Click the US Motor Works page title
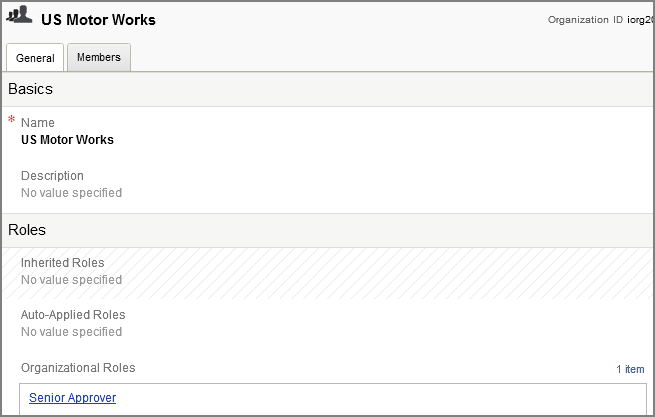 pos(98,20)
